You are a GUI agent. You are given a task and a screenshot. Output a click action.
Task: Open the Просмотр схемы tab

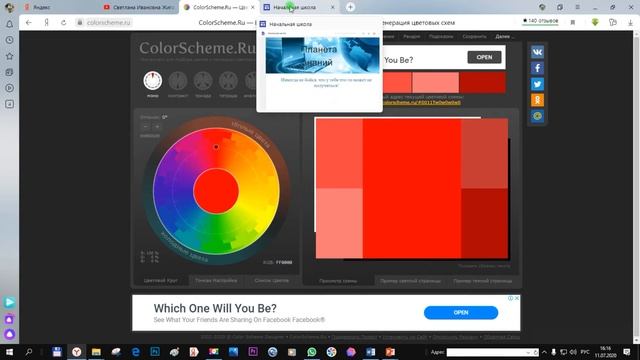pos(338,281)
